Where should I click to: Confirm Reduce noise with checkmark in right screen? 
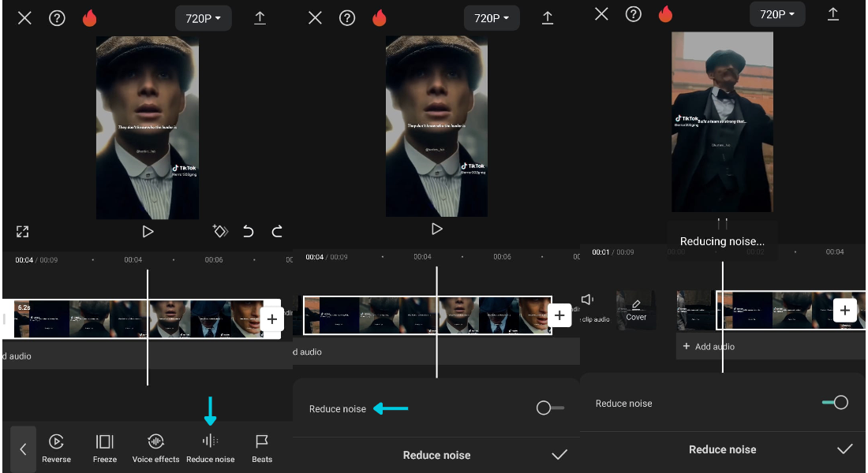845,449
